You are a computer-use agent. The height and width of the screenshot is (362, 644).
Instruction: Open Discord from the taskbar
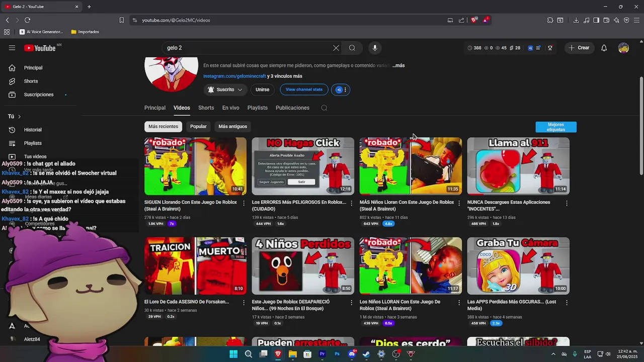tap(352, 354)
